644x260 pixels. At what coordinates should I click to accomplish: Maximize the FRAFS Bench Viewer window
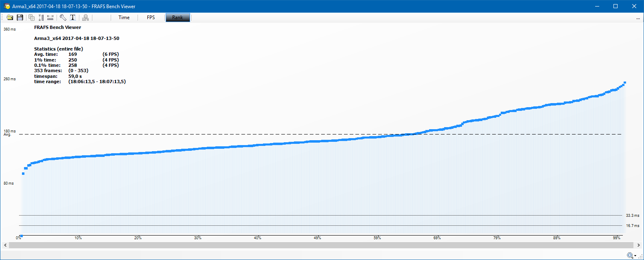coord(616,6)
